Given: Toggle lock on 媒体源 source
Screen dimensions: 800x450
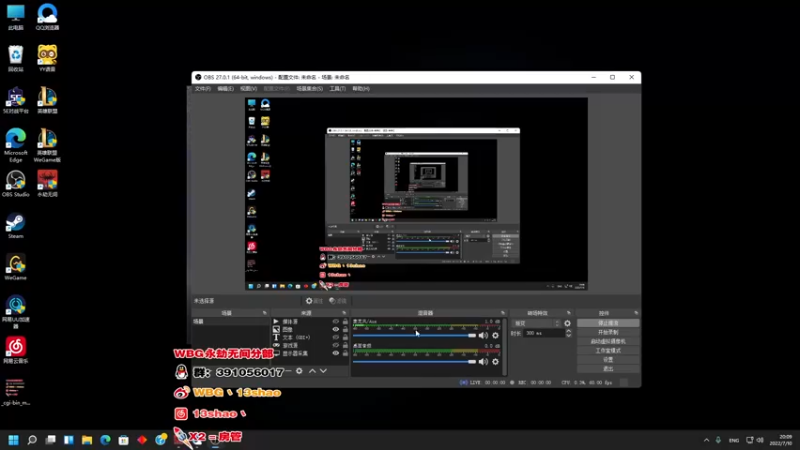Looking at the screenshot, I should coord(345,321).
